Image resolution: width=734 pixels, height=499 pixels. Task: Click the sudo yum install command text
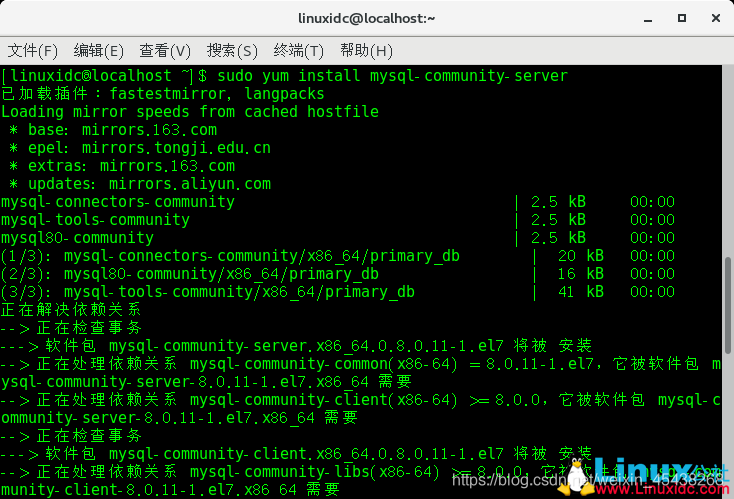click(x=392, y=76)
